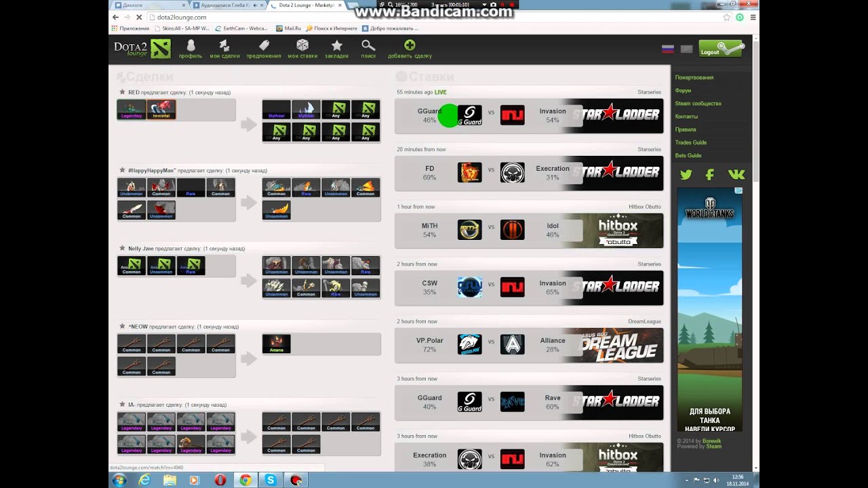Bookmark page with address bar star
The width and height of the screenshot is (868, 488).
pyautogui.click(x=727, y=18)
